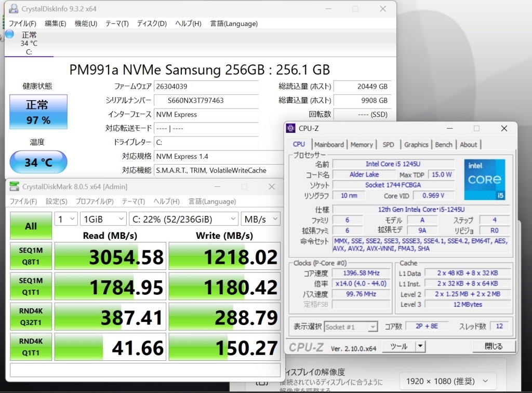Screen dimensions: 532x393
Task: Start the SEQ1M Q1T1 test
Action: point(31,286)
